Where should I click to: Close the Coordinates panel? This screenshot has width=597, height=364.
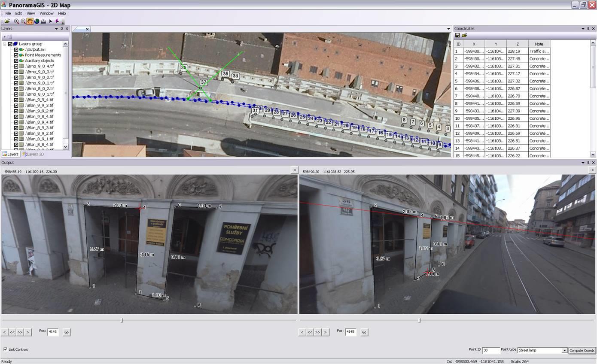(594, 29)
